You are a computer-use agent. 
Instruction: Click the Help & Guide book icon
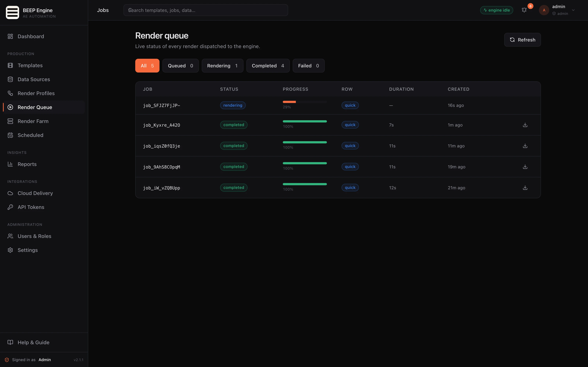(x=10, y=342)
